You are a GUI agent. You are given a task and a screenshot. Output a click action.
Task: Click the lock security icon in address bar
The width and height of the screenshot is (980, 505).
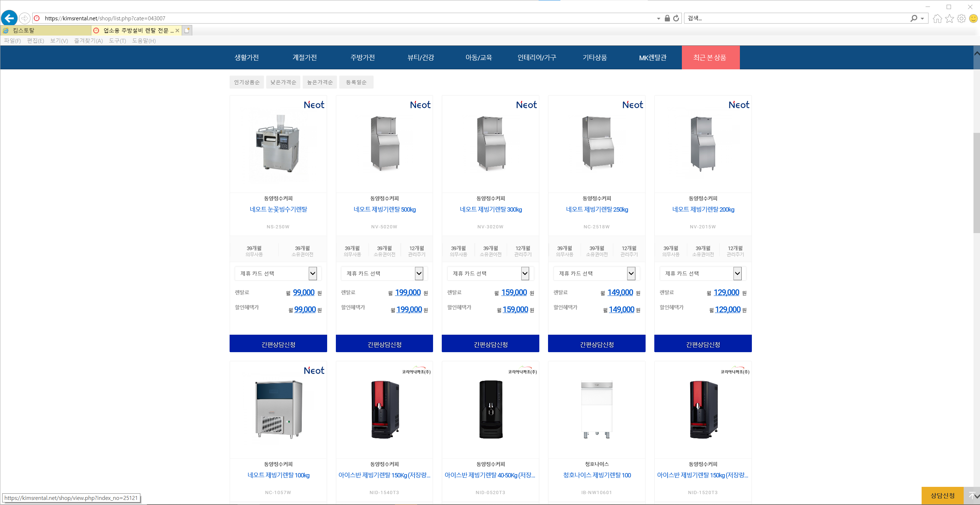tap(667, 18)
